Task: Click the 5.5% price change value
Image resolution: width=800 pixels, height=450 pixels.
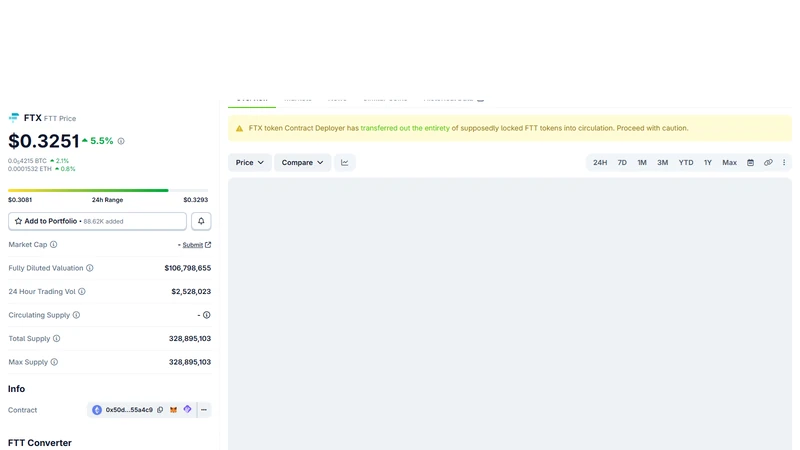Action: pos(102,141)
